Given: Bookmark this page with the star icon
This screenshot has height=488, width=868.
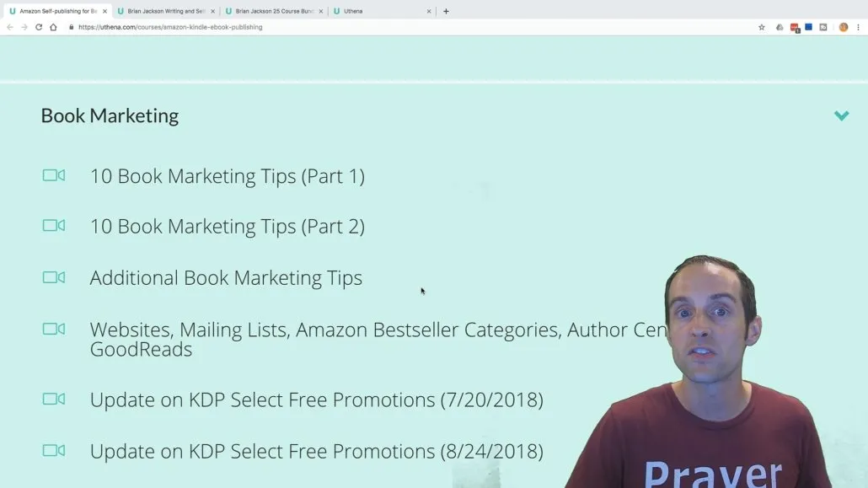Looking at the screenshot, I should point(762,27).
